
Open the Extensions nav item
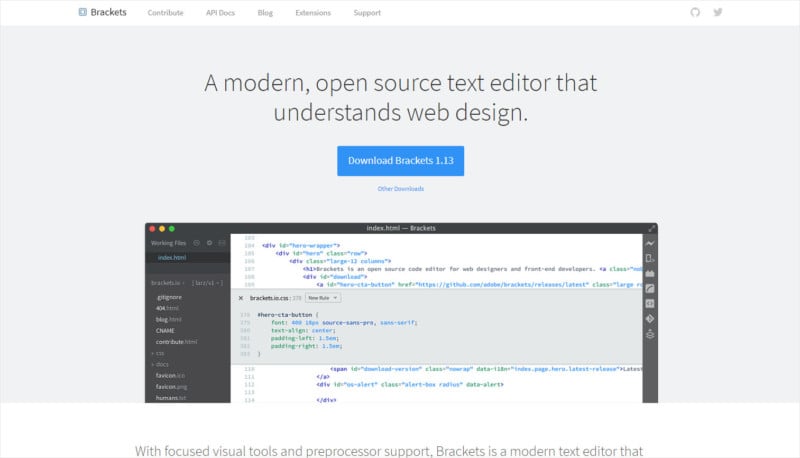(313, 13)
